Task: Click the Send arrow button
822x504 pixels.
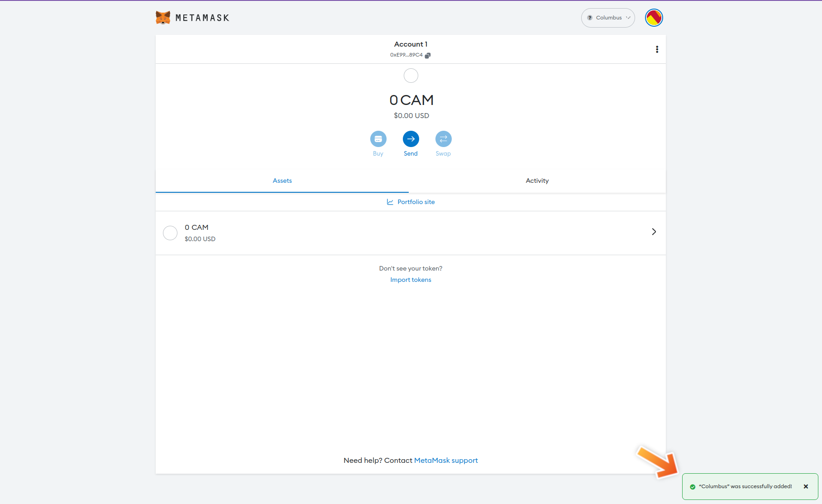Action: tap(411, 139)
